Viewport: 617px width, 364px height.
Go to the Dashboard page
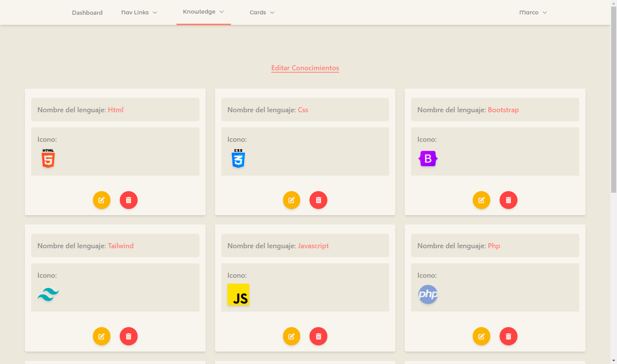coord(87,12)
